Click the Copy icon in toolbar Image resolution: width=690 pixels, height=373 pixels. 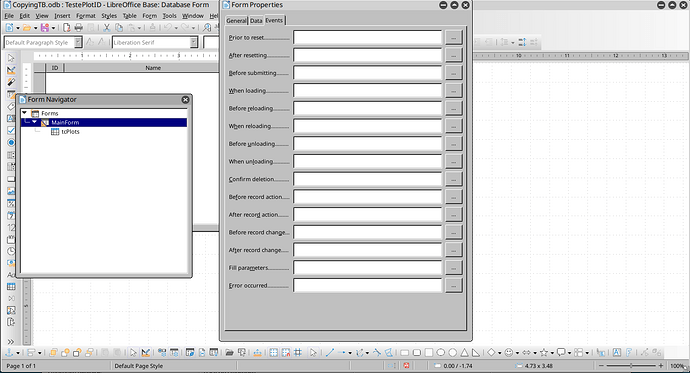click(119, 28)
